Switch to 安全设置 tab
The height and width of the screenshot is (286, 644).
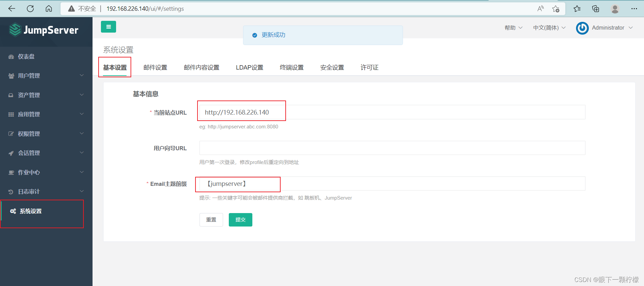(x=332, y=68)
